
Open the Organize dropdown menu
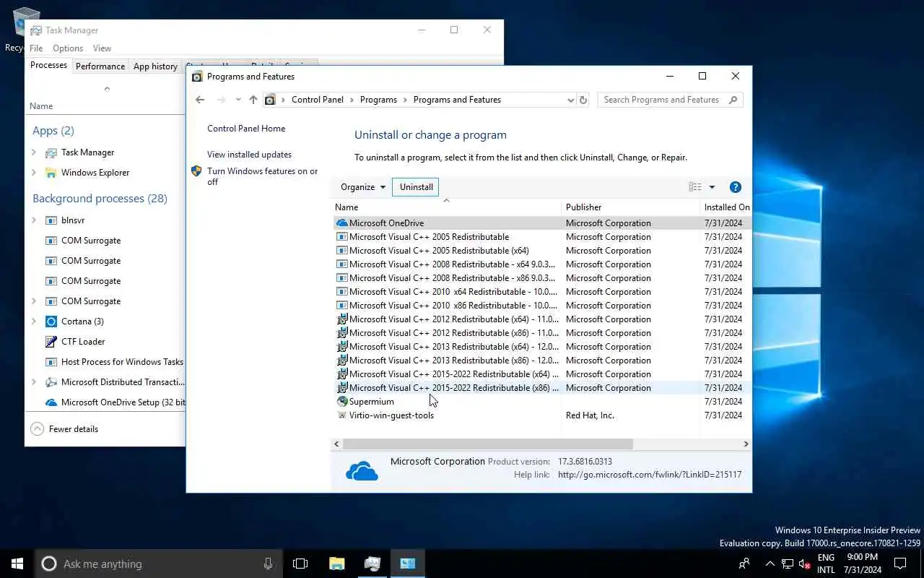363,187
